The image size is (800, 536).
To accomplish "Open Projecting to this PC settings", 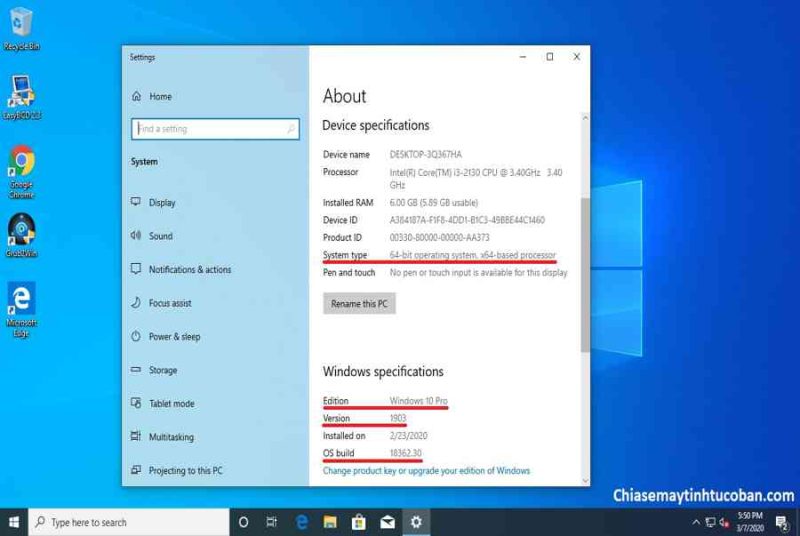I will click(177, 470).
